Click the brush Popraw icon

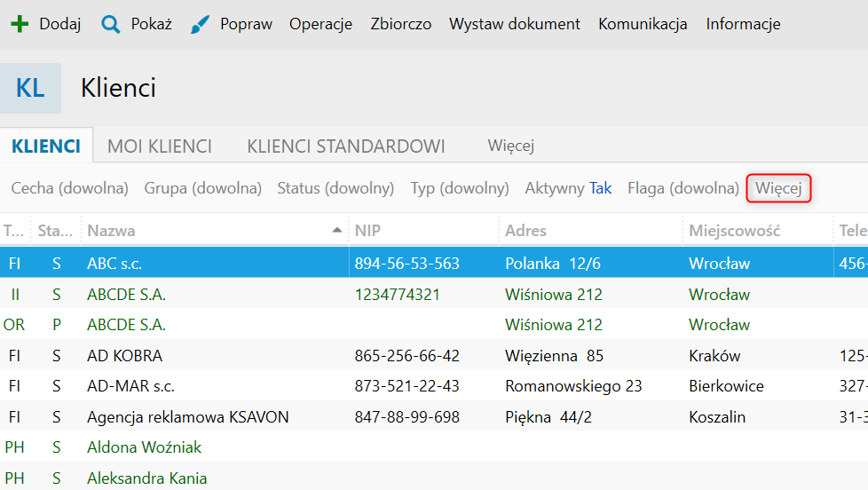click(201, 24)
